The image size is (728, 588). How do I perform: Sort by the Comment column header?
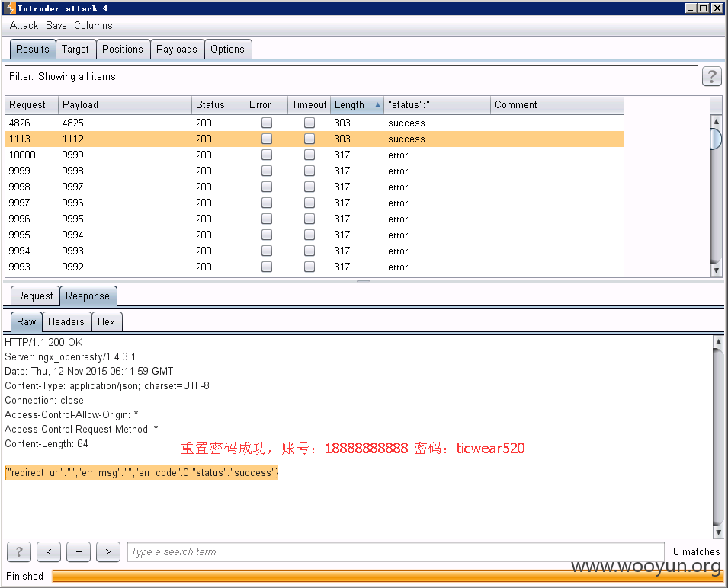[557, 105]
